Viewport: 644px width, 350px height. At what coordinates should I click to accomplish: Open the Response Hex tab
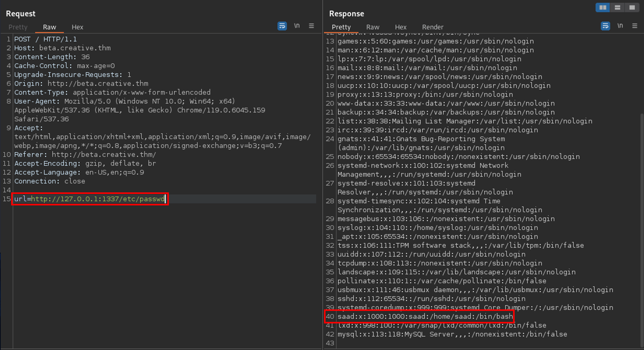pos(401,27)
